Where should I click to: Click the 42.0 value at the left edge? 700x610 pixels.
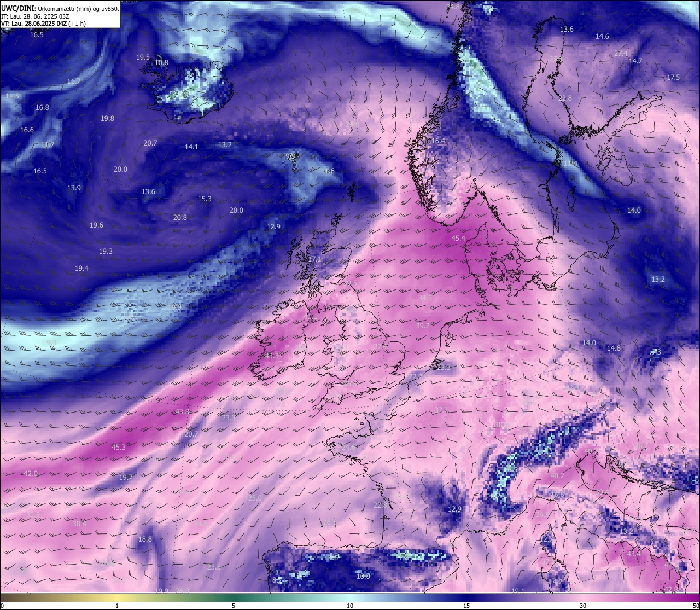pos(31,474)
